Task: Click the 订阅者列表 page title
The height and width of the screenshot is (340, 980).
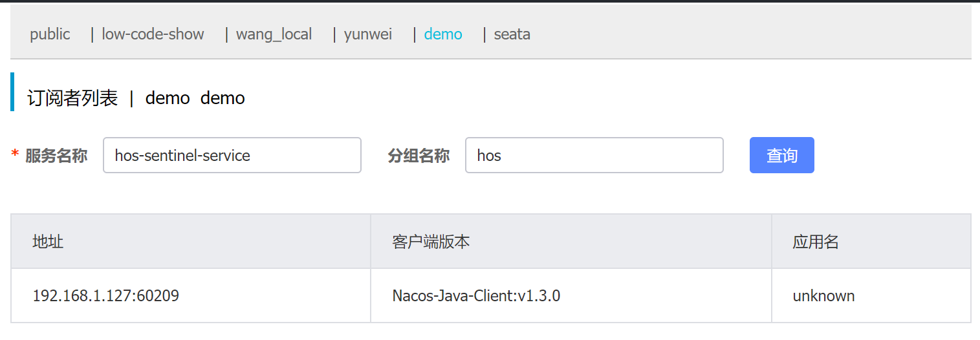Action: tap(72, 98)
